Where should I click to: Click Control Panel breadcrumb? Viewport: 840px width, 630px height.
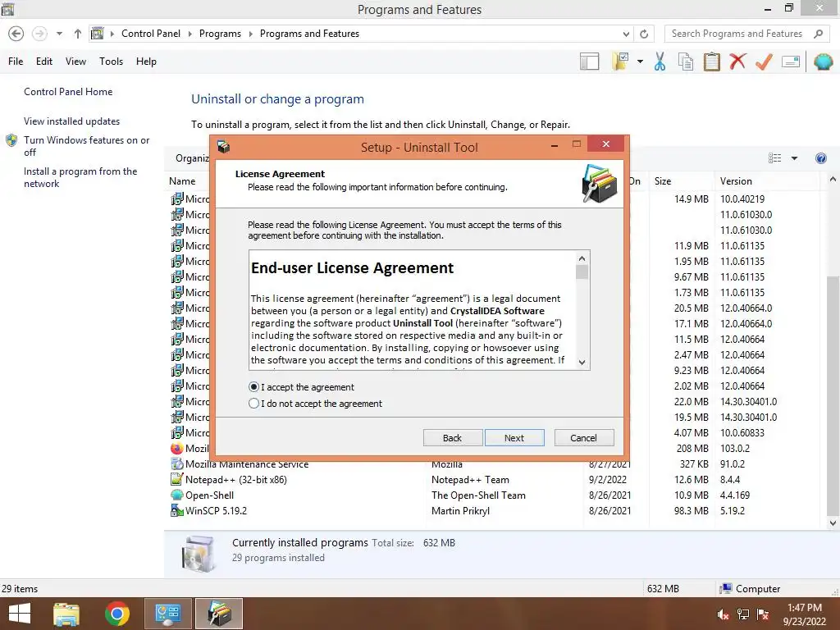pos(151,34)
